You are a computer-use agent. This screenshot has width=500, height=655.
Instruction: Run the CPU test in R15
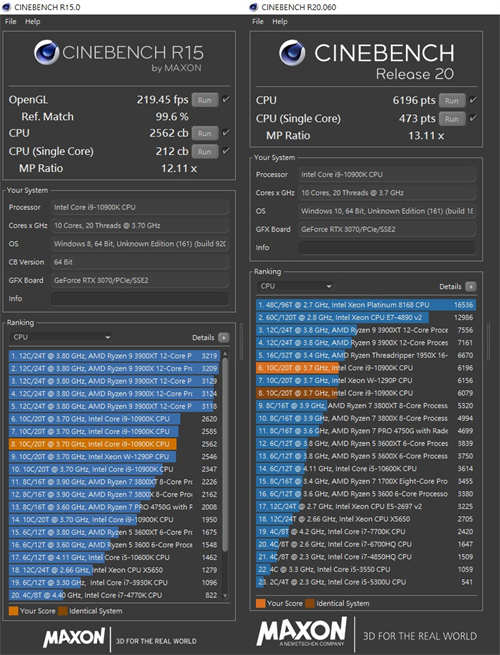click(205, 133)
